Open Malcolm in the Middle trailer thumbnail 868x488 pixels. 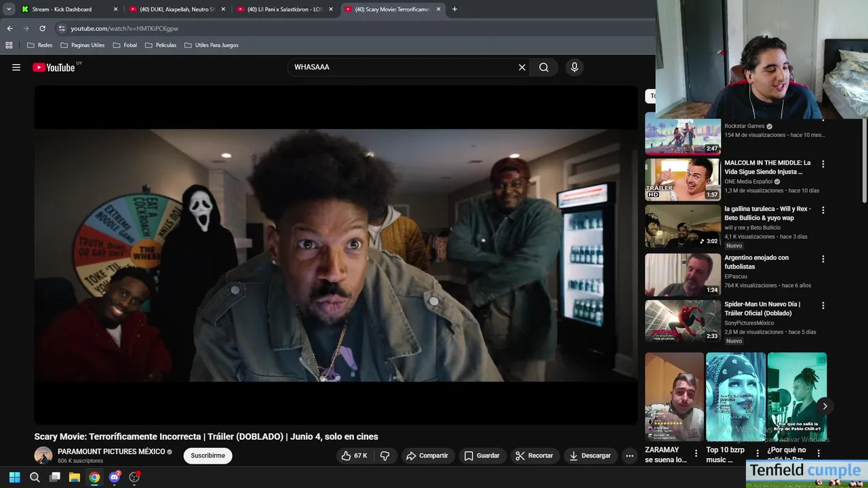click(x=683, y=180)
